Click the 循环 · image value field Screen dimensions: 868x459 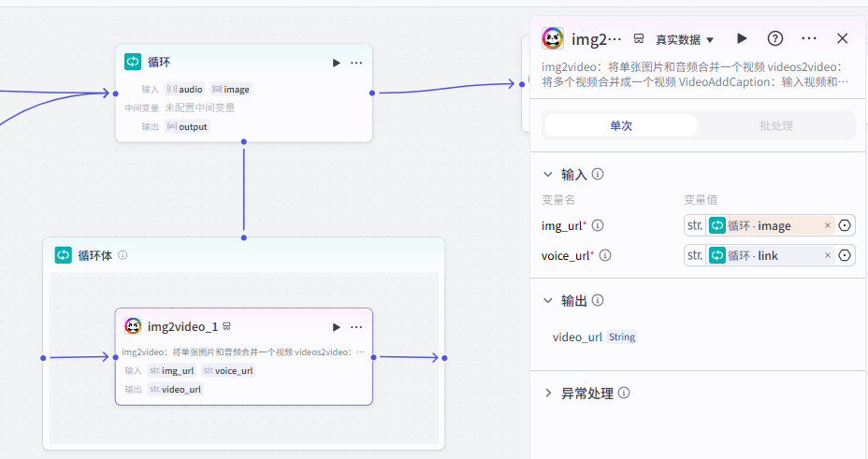[770, 225]
